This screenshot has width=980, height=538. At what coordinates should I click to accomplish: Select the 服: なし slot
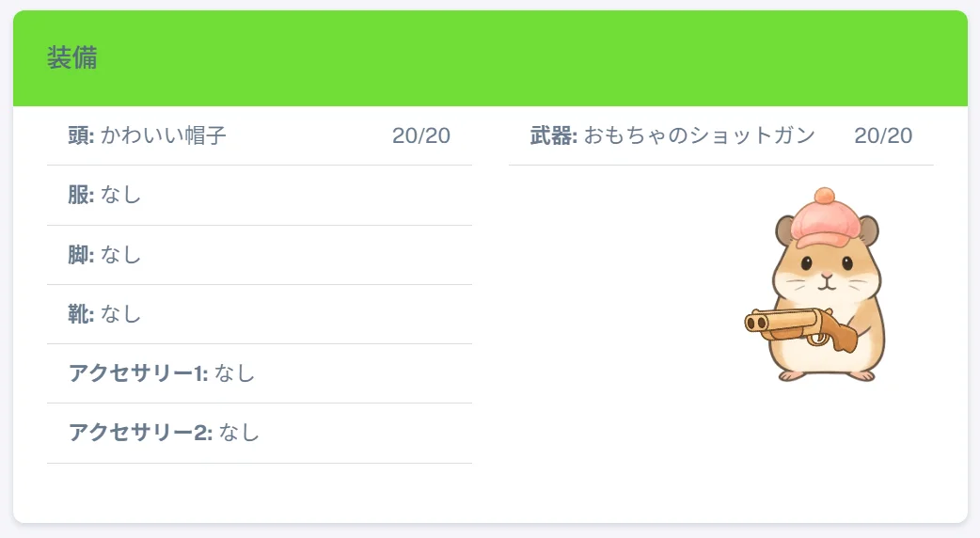tap(260, 195)
